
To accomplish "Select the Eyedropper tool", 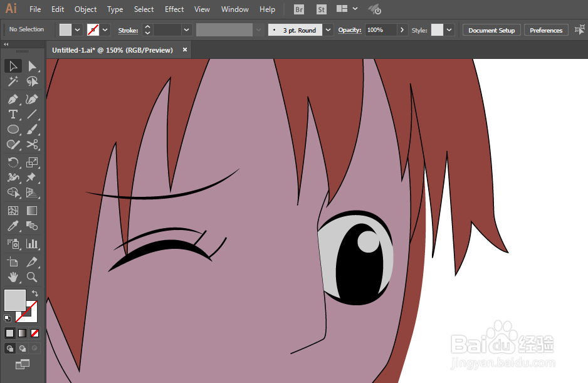I will point(13,226).
